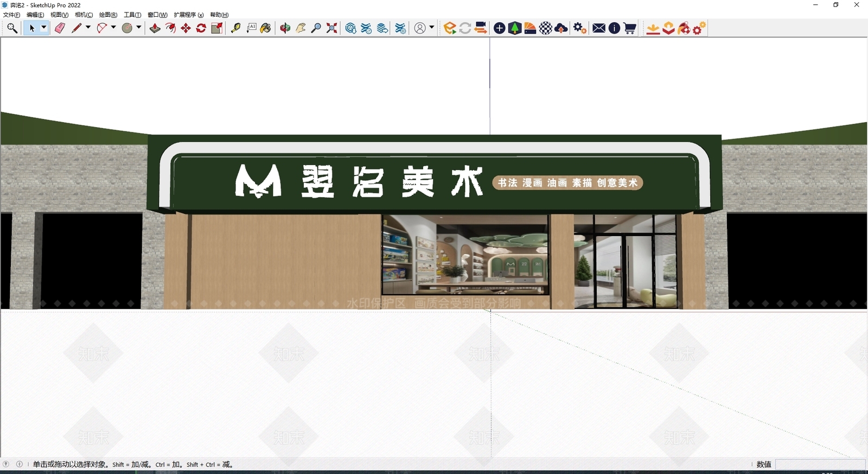Activate the Push/Pull tool
The image size is (868, 474).
(x=155, y=28)
